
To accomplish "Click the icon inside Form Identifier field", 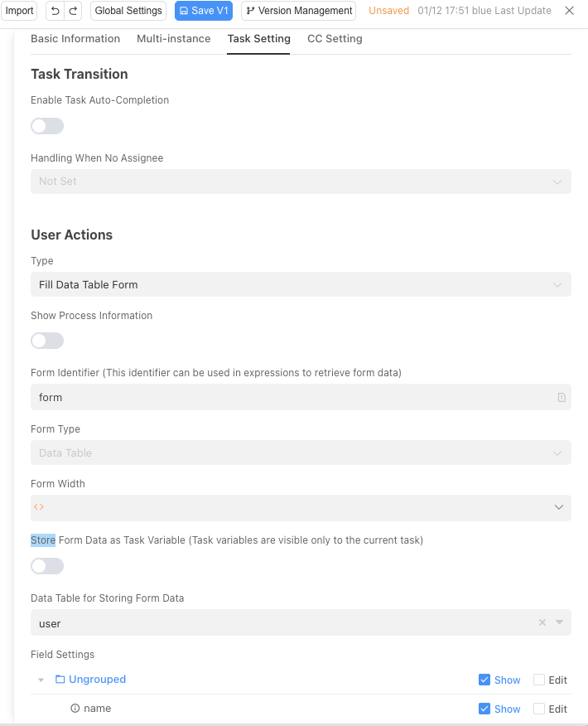I will 561,398.
